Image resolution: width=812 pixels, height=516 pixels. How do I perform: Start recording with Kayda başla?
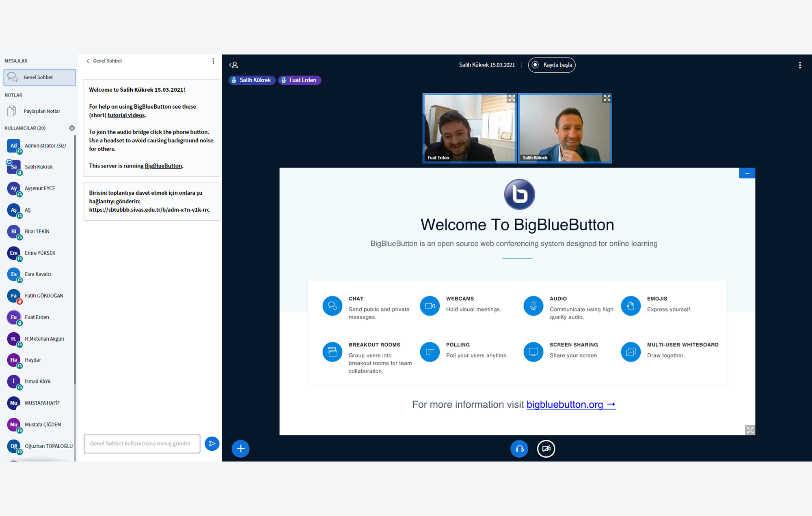click(x=552, y=65)
